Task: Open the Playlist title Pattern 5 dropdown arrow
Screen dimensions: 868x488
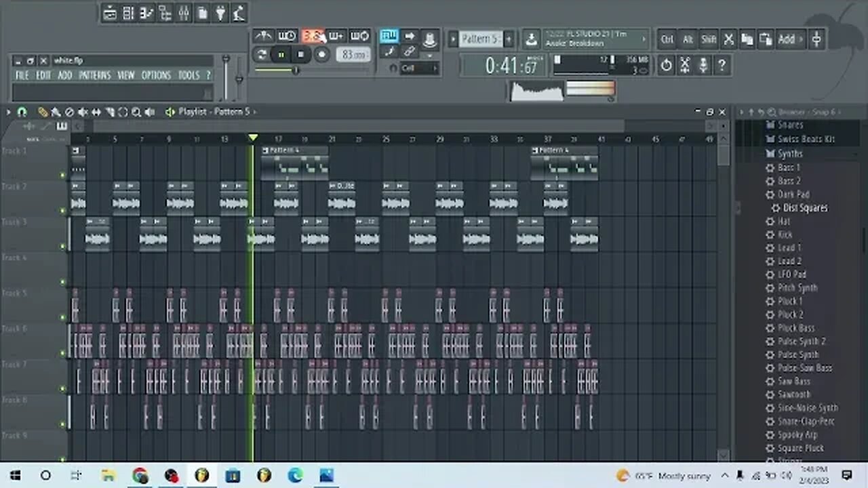Action: pos(254,112)
